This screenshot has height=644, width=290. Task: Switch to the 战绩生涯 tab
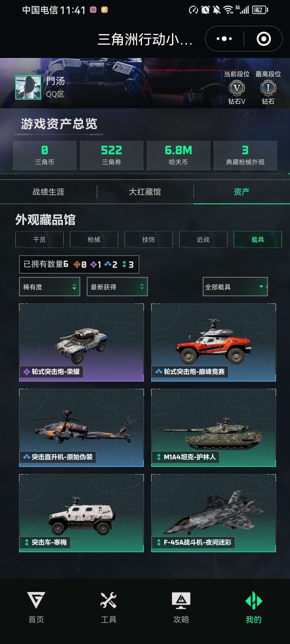pyautogui.click(x=48, y=192)
